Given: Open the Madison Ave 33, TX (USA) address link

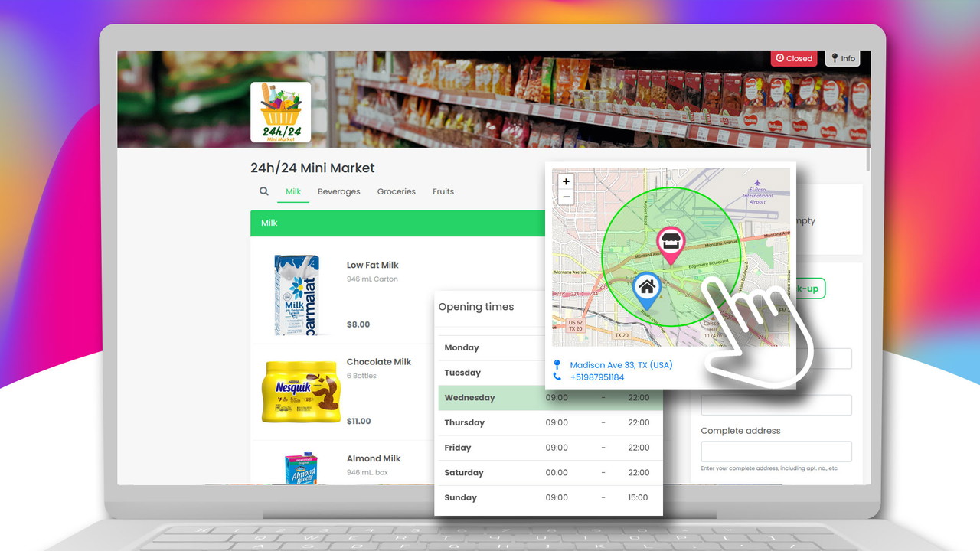Looking at the screenshot, I should coord(622,365).
